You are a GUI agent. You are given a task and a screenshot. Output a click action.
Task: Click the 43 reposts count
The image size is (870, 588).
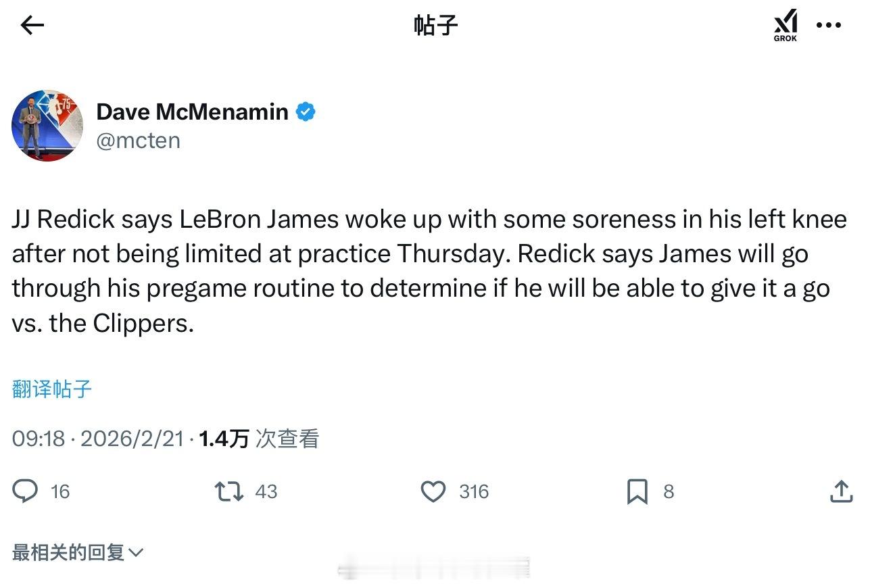click(x=266, y=491)
